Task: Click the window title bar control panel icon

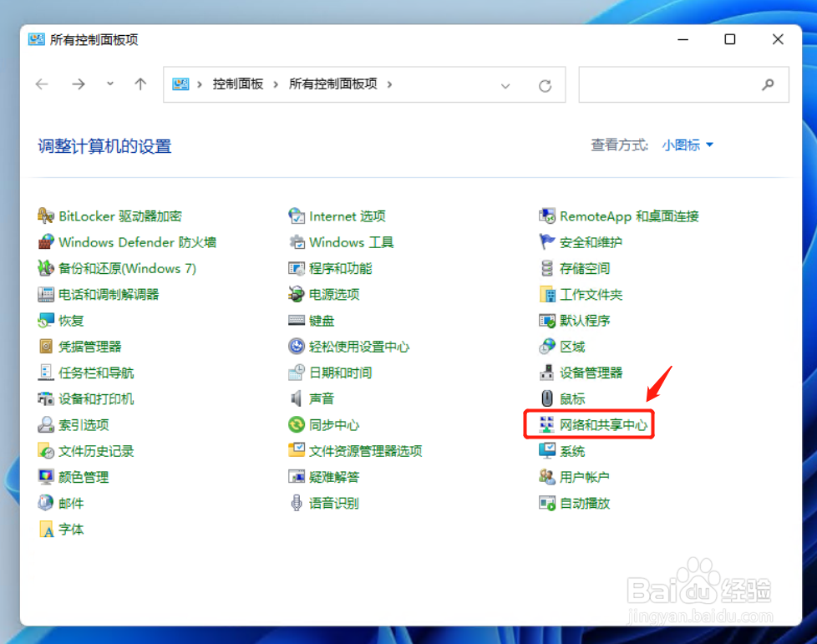Action: (x=37, y=39)
